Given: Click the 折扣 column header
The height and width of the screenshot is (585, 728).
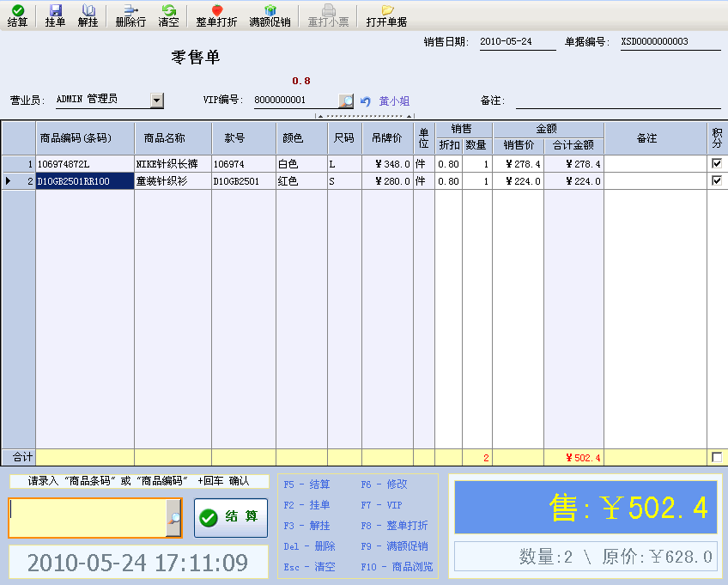Looking at the screenshot, I should click(x=448, y=145).
